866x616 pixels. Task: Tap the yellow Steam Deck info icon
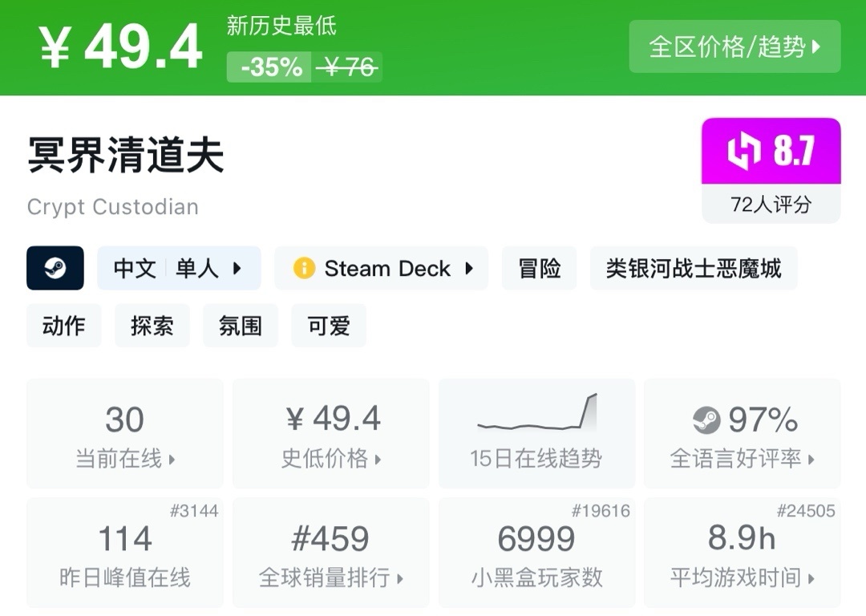tap(304, 268)
